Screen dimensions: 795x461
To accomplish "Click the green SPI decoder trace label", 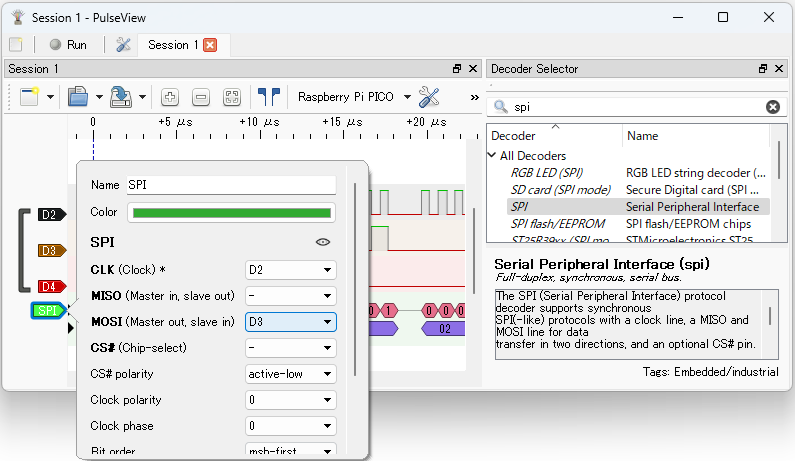I will 49,310.
